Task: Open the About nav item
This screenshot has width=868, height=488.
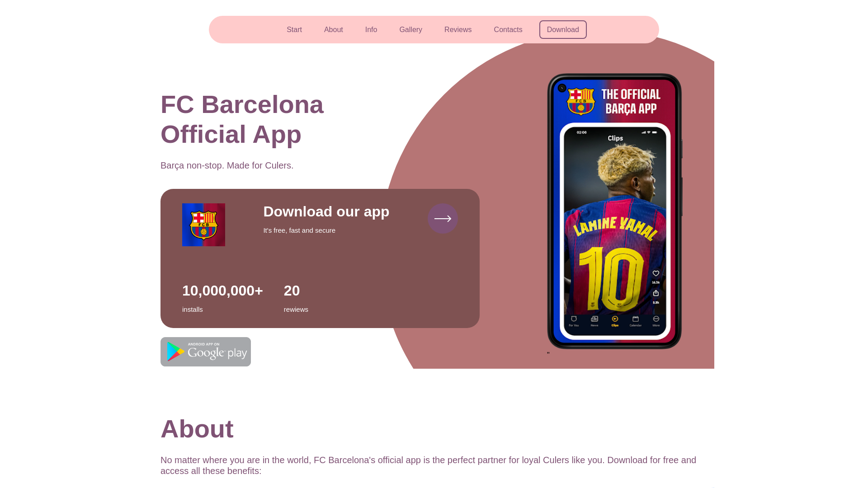Action: 334,30
